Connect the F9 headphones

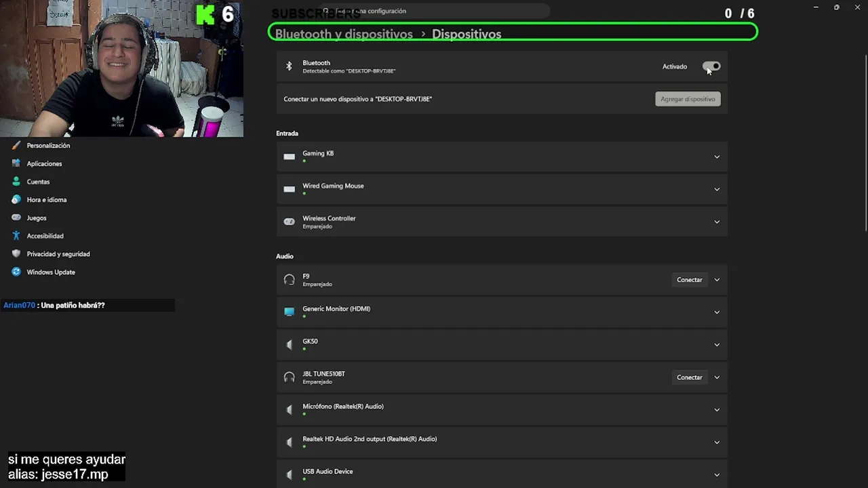[689, 280]
